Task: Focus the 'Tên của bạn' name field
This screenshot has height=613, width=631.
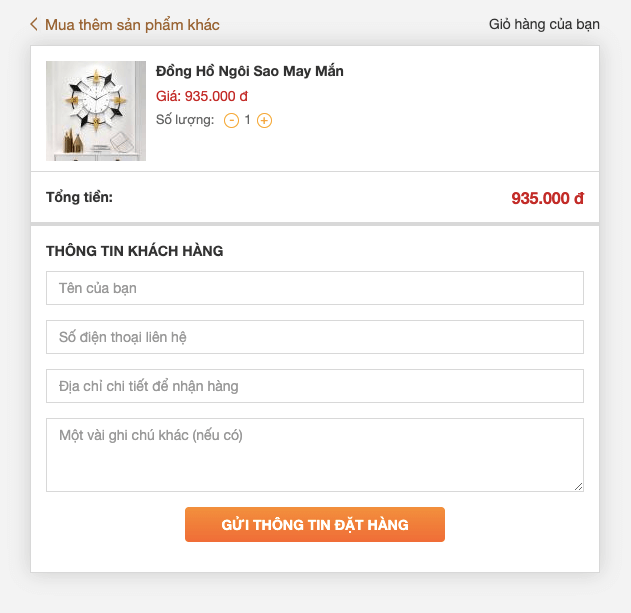Action: 314,288
